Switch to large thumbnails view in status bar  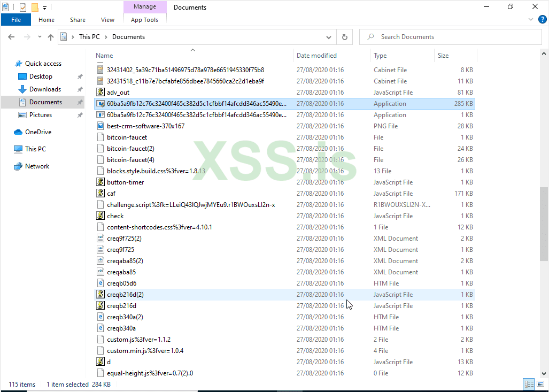coord(540,384)
